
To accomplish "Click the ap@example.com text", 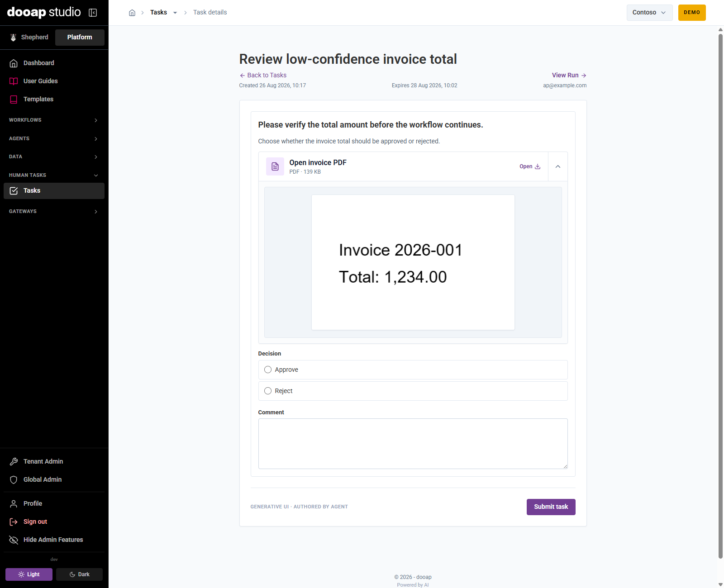I will (565, 85).
